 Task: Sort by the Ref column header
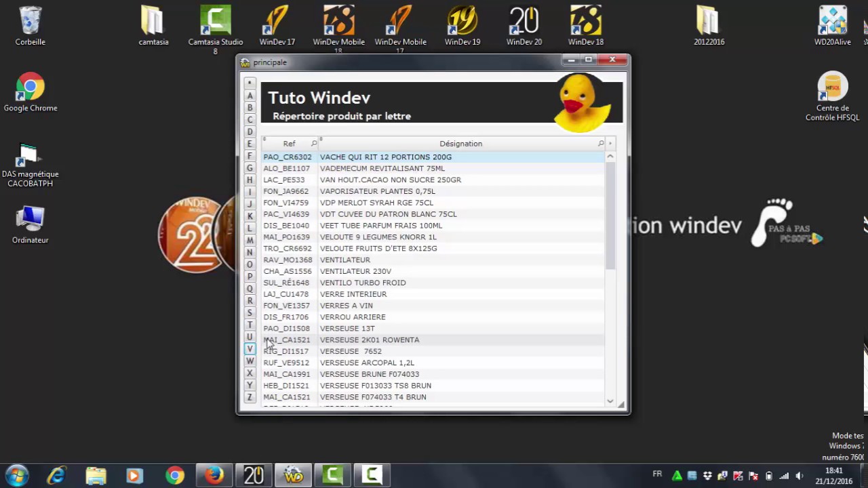pos(290,143)
